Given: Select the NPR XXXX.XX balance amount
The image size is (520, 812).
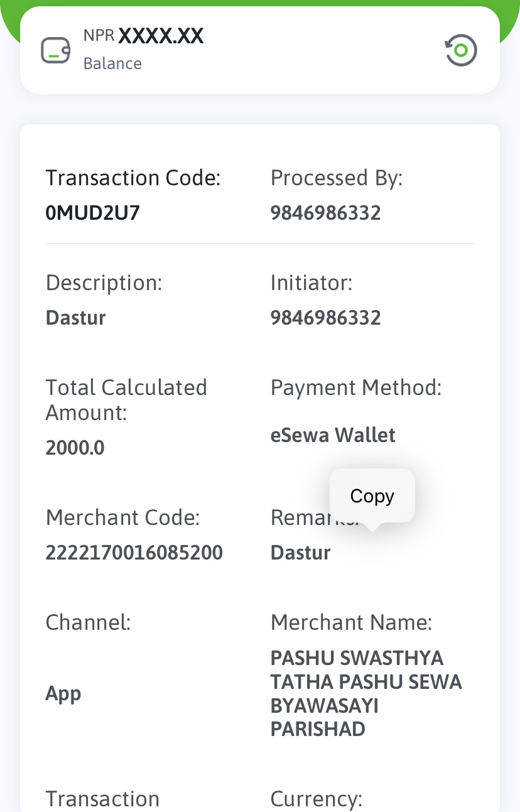Looking at the screenshot, I should click(x=144, y=36).
